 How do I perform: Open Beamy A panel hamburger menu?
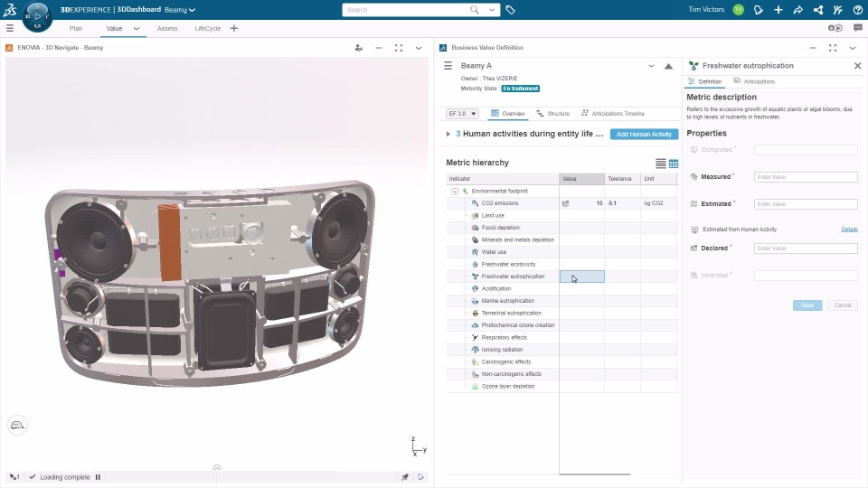(448, 66)
